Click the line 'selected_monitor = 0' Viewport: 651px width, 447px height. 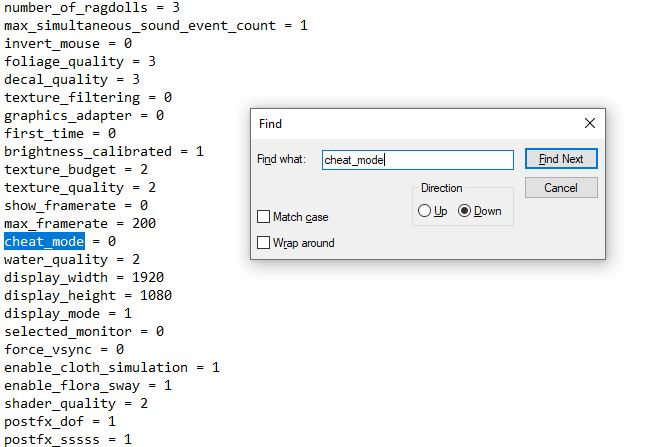pos(84,331)
